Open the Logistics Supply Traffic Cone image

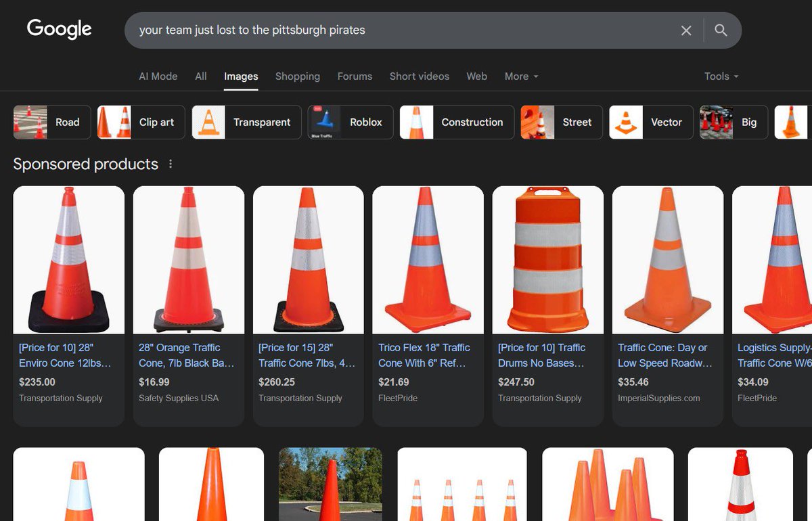(x=772, y=260)
